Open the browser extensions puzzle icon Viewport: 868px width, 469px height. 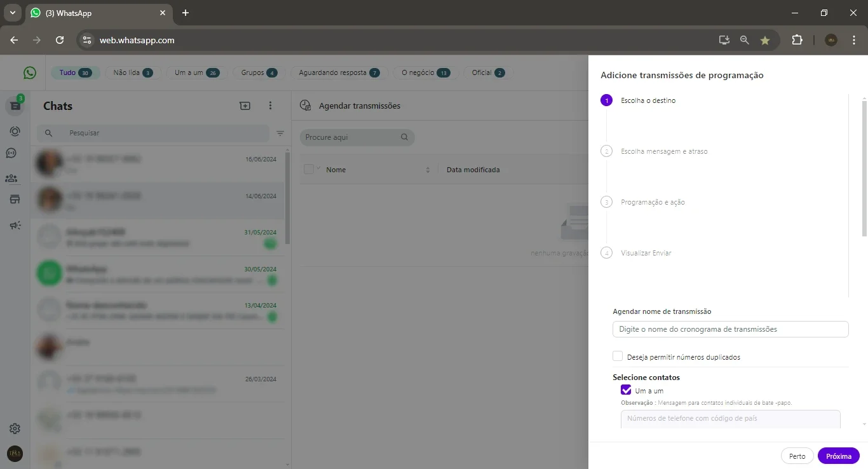[797, 40]
